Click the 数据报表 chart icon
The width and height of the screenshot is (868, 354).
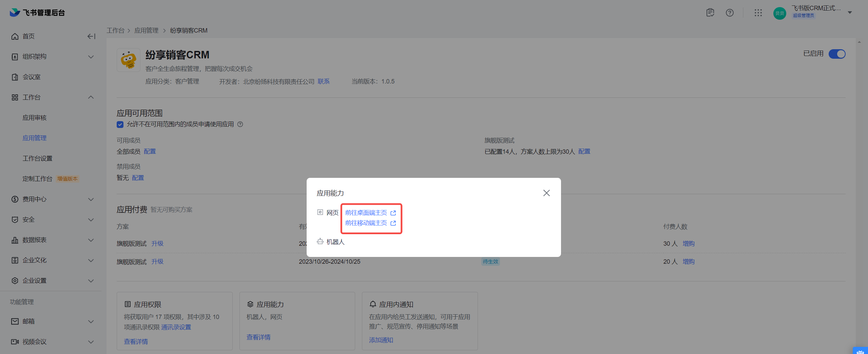(15, 240)
